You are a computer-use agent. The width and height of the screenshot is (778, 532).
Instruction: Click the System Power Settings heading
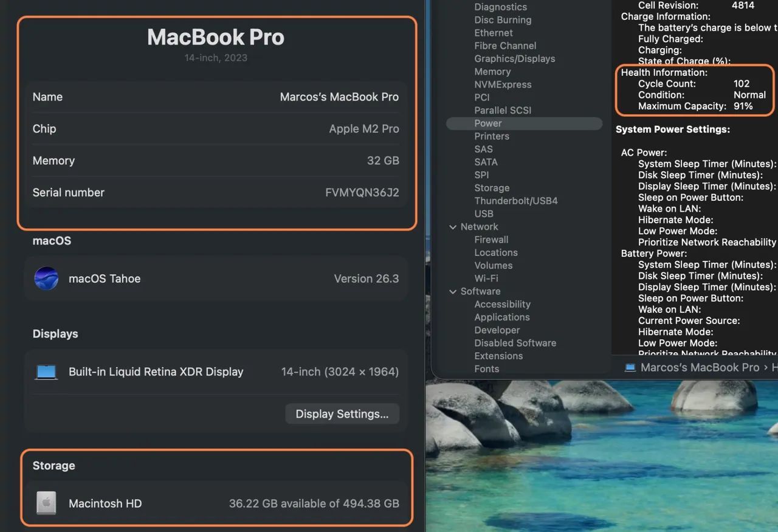pyautogui.click(x=673, y=130)
